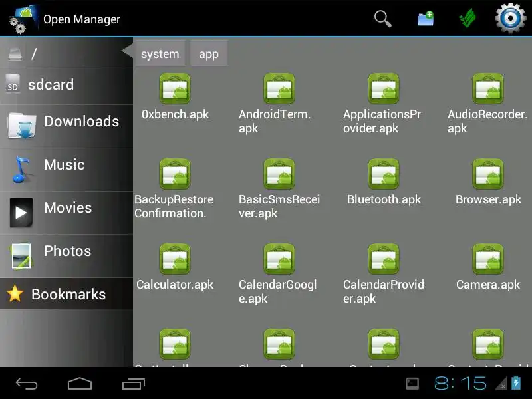Screen dimensions: 532x399
Task: Open the Browser.apk icon
Action: (488, 174)
